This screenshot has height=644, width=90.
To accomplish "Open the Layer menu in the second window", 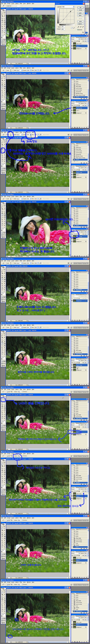I will 13,68.
